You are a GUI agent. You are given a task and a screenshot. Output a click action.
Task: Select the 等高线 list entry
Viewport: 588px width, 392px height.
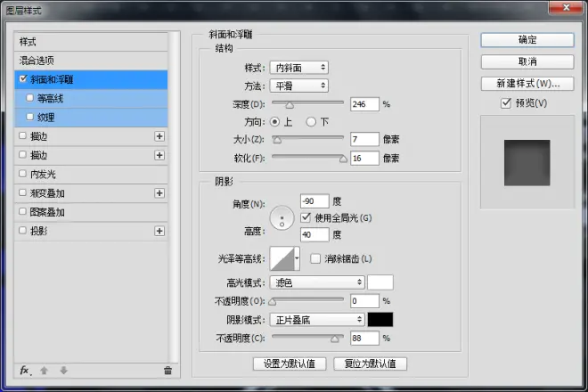[x=91, y=99]
